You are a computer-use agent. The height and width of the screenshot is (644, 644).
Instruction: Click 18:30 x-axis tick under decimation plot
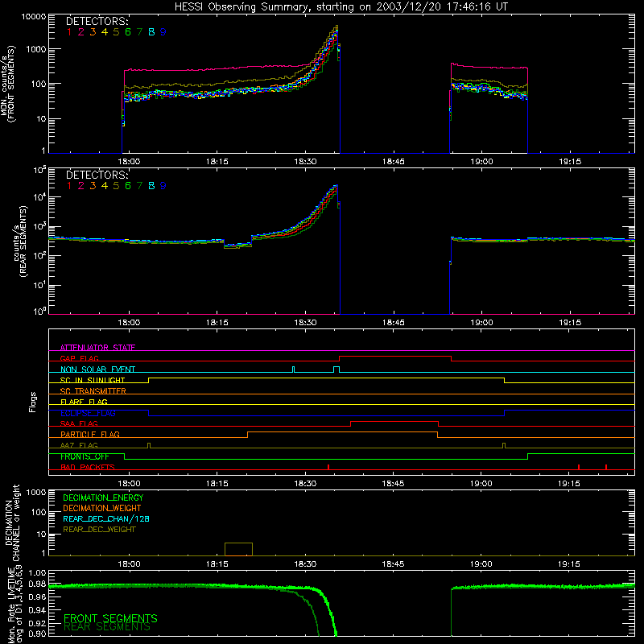tap(305, 564)
